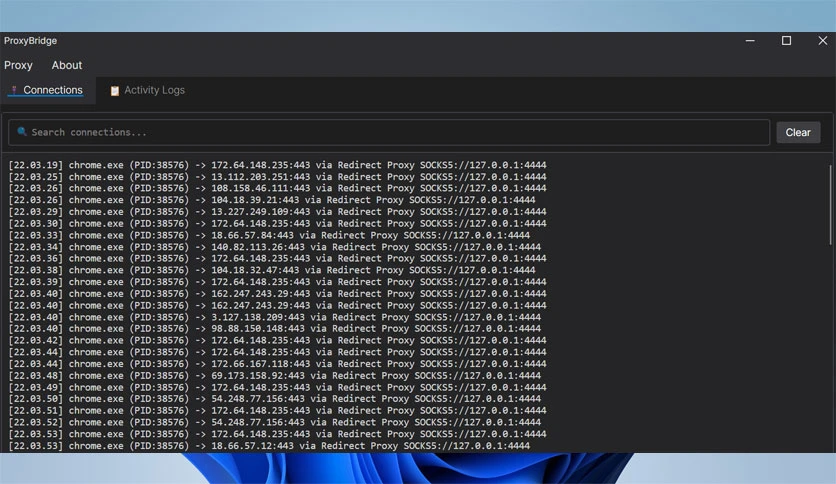Select the entry to 104.18.39.21:443
Screen dimensions: 836x484
(x=272, y=200)
